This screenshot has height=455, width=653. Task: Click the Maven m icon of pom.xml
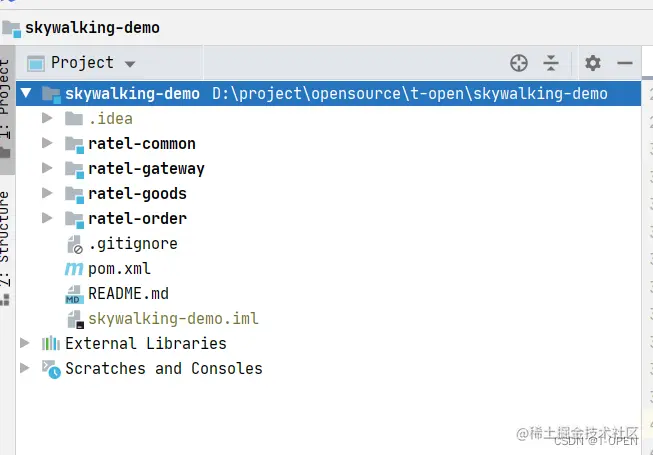[74, 269]
